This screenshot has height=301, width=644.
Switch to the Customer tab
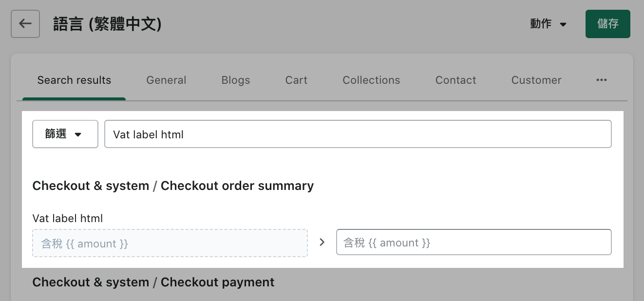pos(536,80)
